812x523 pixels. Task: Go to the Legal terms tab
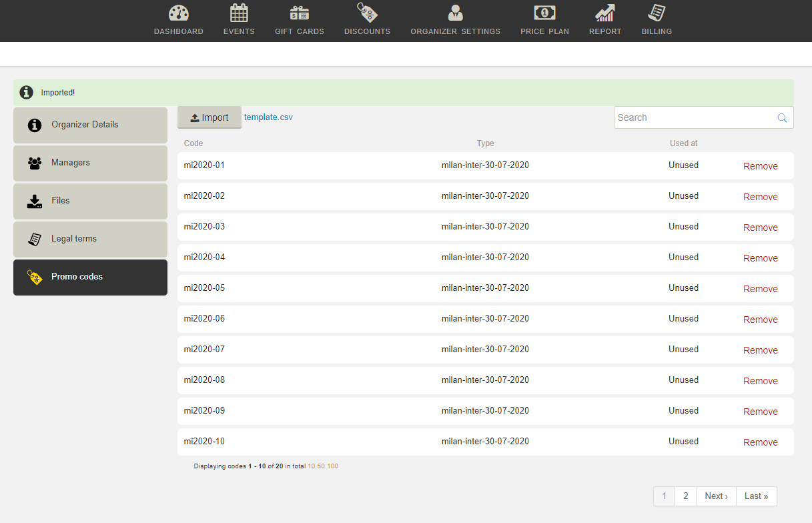tap(90, 239)
